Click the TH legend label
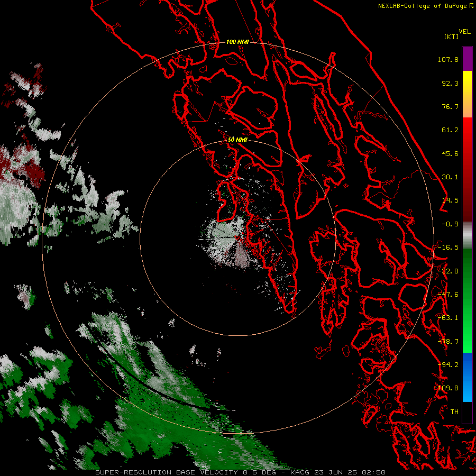 (x=454, y=412)
